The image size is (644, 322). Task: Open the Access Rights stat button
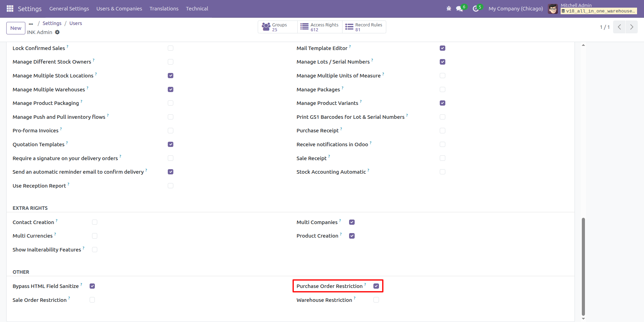pyautogui.click(x=320, y=27)
